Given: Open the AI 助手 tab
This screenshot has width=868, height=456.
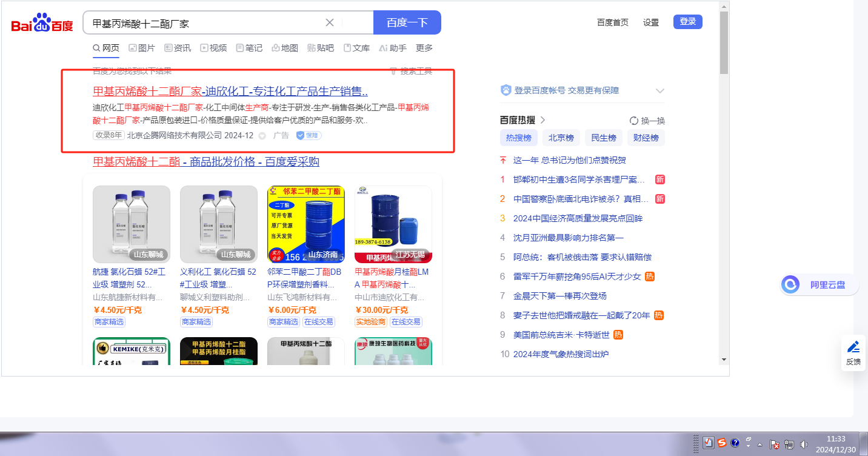Looking at the screenshot, I should click(x=393, y=48).
